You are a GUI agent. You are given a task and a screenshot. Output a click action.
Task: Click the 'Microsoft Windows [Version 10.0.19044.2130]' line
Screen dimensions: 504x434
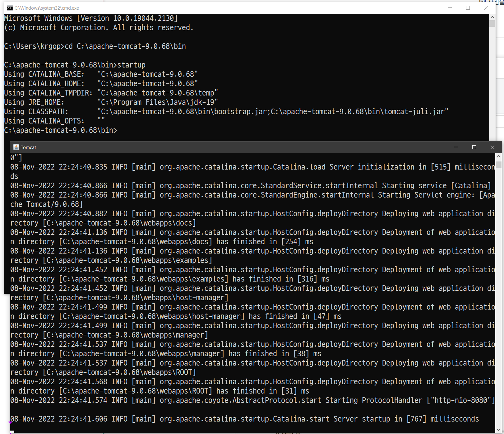point(91,18)
